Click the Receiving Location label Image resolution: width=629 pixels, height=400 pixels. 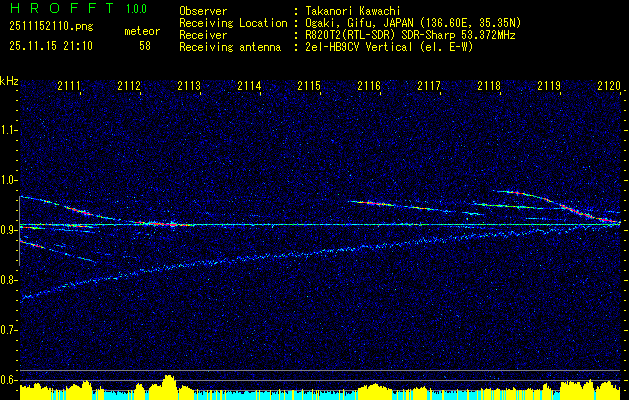233,23
